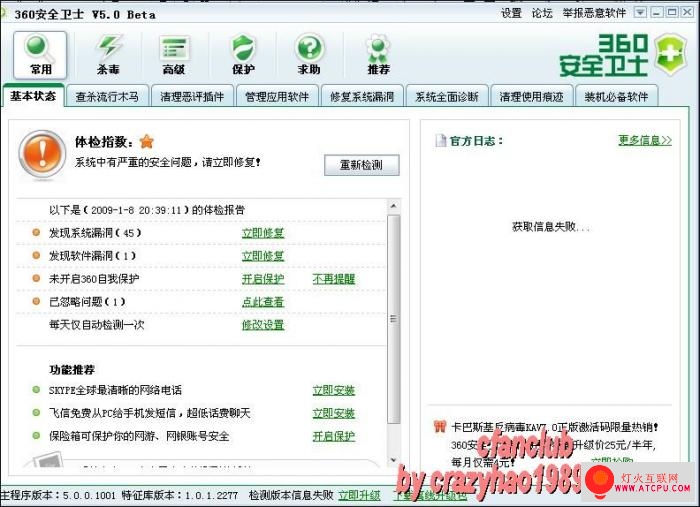
Task: Click the report list scrollbar down arrow
Action: [393, 460]
